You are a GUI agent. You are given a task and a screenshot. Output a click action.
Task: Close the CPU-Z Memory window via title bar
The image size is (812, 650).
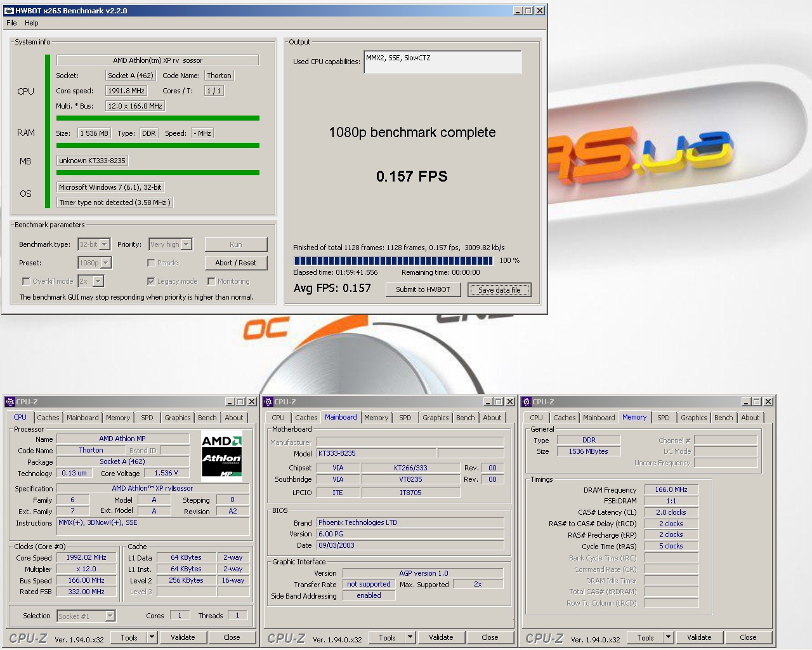[768, 402]
